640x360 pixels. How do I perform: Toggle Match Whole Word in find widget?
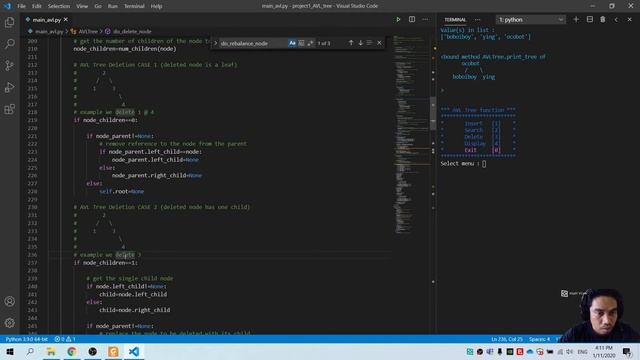(x=301, y=43)
